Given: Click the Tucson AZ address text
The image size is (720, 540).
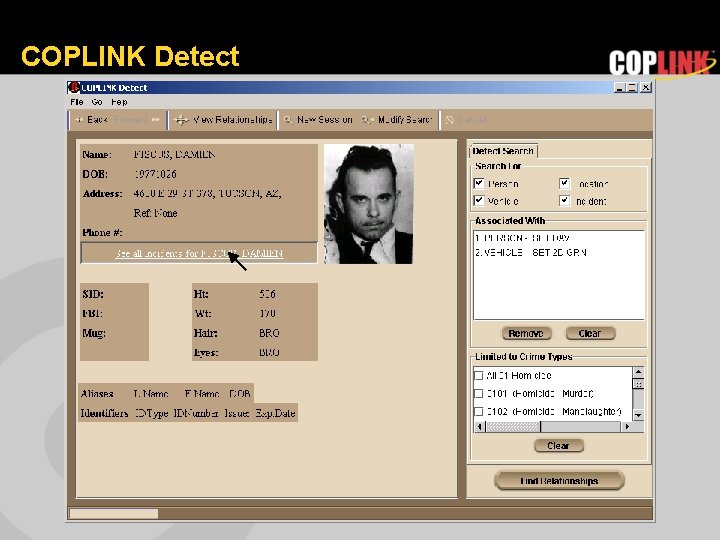Looking at the screenshot, I should pos(207,193).
